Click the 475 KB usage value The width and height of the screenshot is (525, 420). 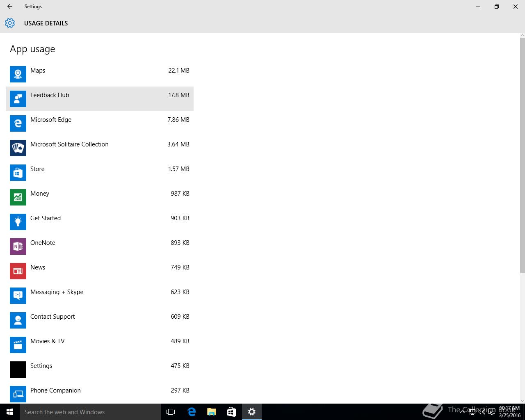click(x=180, y=366)
